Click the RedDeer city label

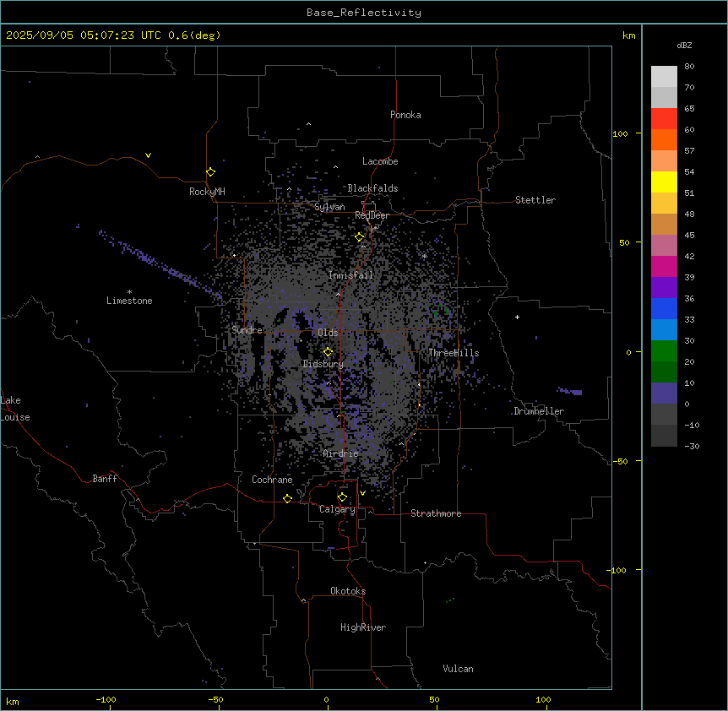coord(372,215)
